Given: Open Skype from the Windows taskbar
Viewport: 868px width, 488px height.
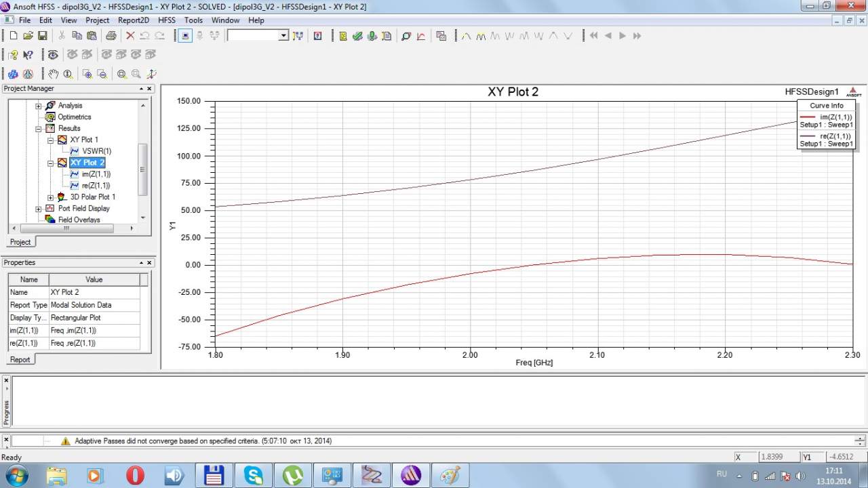Looking at the screenshot, I should click(254, 476).
